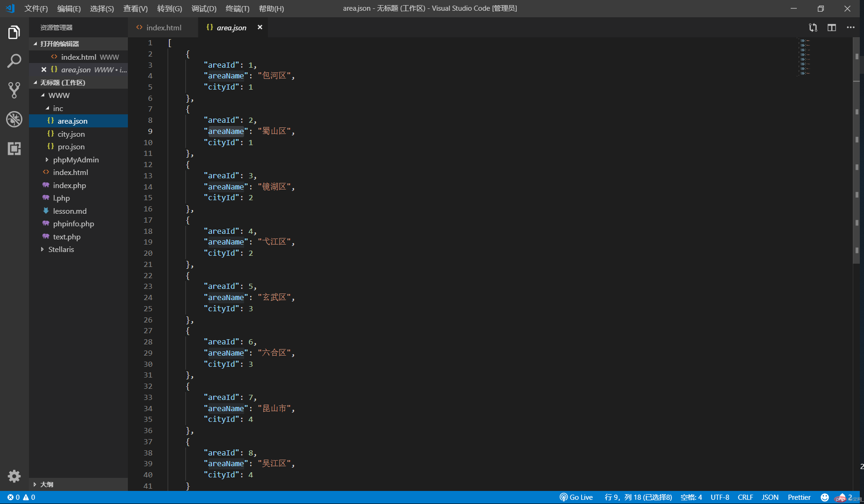Open the 调试(D) menu
The width and height of the screenshot is (864, 504).
(204, 8)
